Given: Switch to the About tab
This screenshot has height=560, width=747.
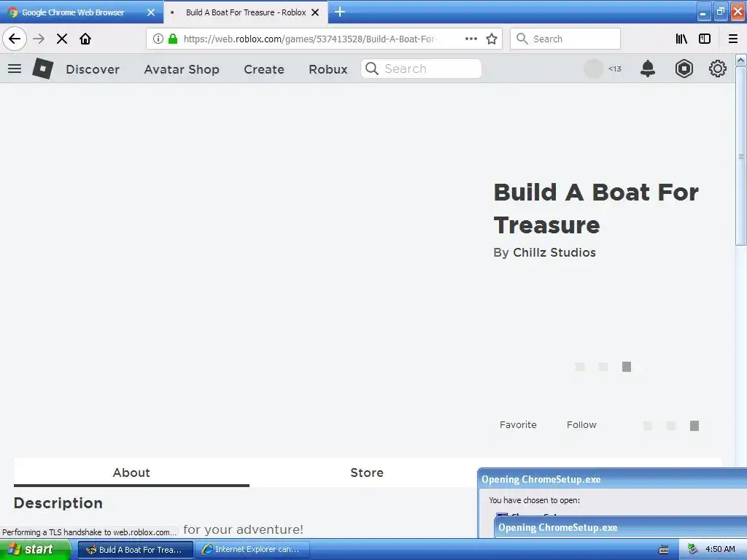Looking at the screenshot, I should click(131, 472).
